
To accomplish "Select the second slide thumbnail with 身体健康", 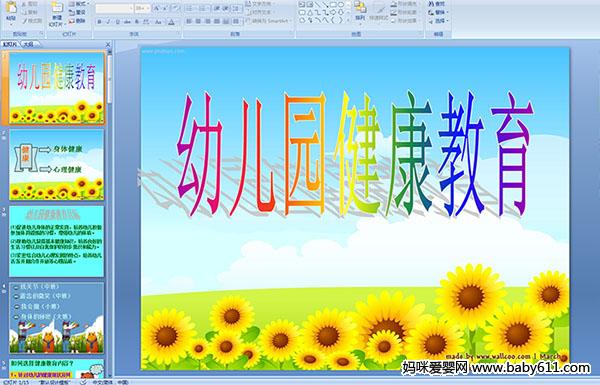I will [56, 165].
